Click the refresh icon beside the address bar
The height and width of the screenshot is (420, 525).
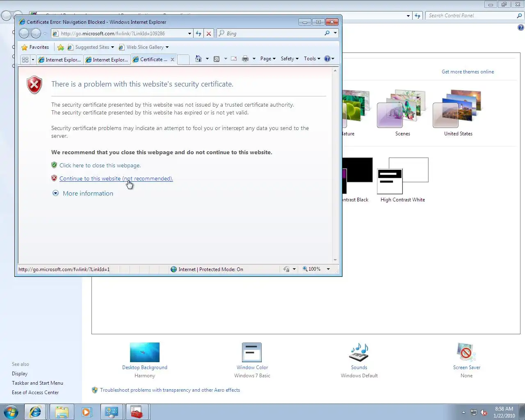199,34
